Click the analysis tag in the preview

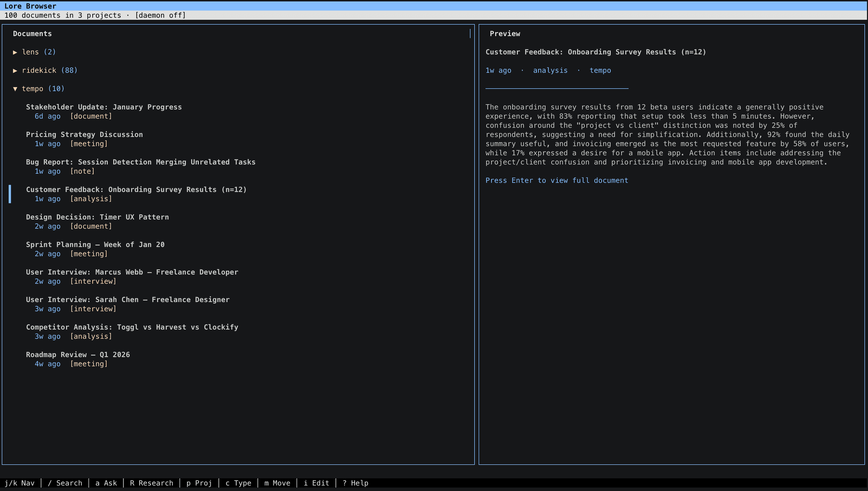click(550, 70)
